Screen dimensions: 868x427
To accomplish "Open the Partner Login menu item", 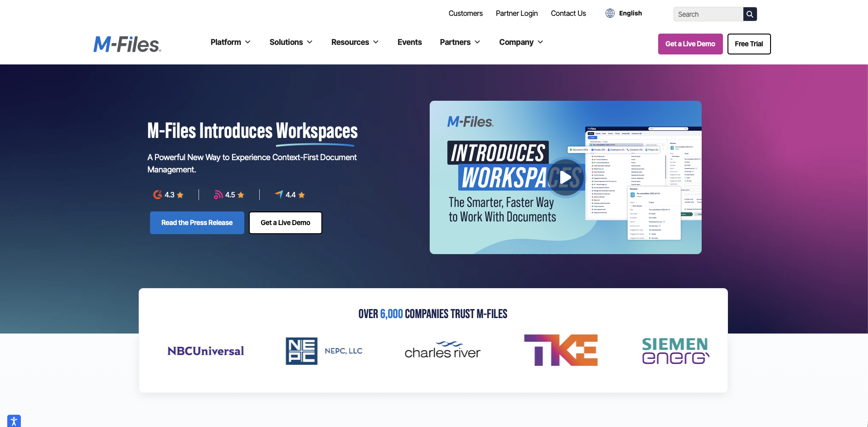I will tap(516, 13).
